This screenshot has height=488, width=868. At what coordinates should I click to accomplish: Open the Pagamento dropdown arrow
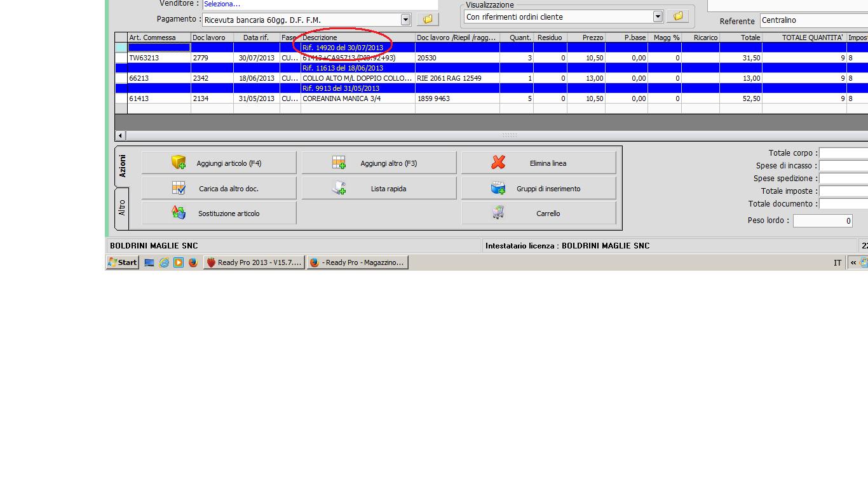tap(405, 20)
